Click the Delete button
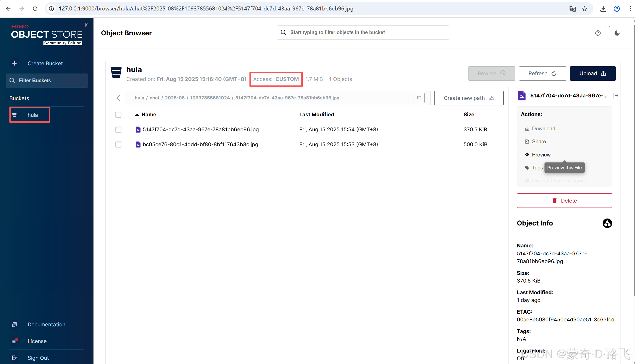Image resolution: width=635 pixels, height=364 pixels. 564,201
